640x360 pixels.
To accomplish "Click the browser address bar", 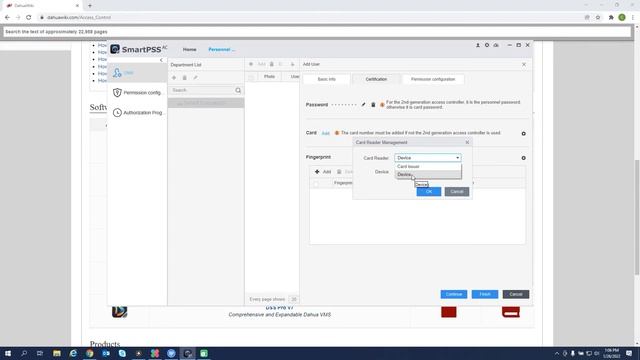I will [310, 18].
